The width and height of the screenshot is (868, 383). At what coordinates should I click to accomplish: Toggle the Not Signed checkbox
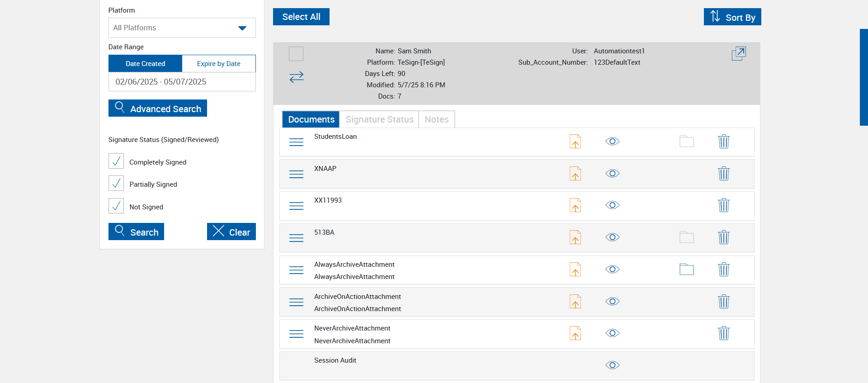pos(116,206)
